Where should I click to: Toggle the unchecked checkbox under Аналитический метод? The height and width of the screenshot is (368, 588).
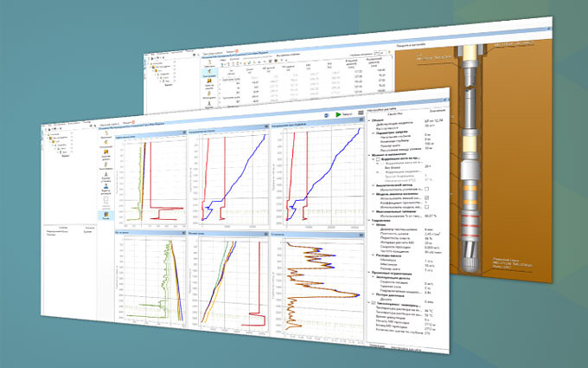(x=427, y=189)
